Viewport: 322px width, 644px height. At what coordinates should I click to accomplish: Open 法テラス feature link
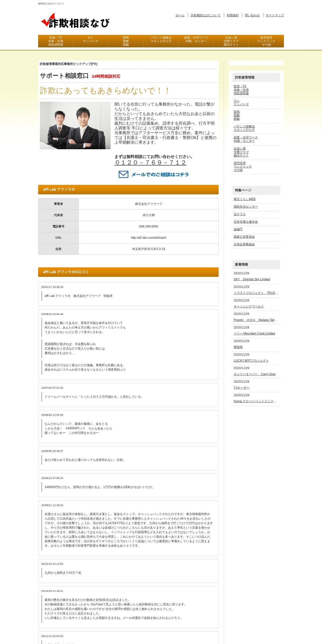pyautogui.click(x=240, y=214)
